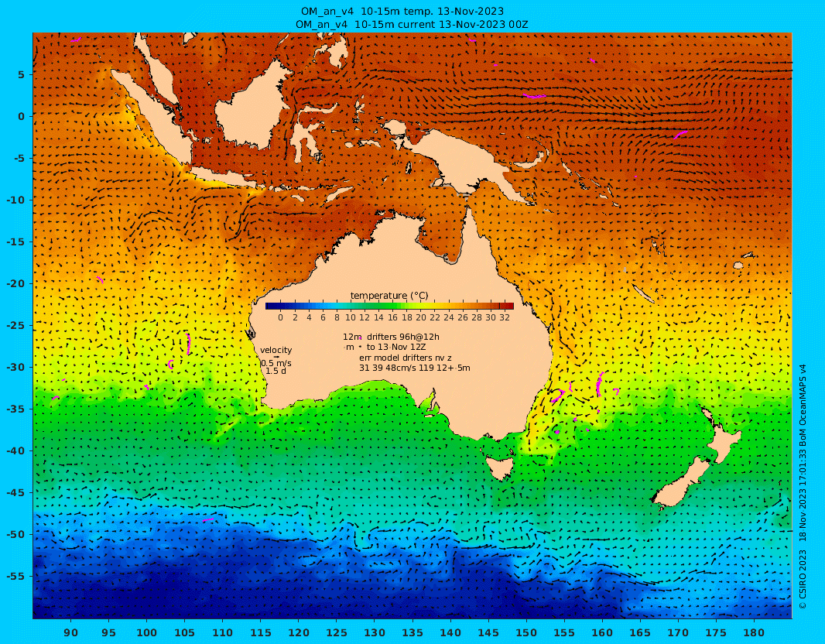Click longitude axis label '125'

pos(336,632)
